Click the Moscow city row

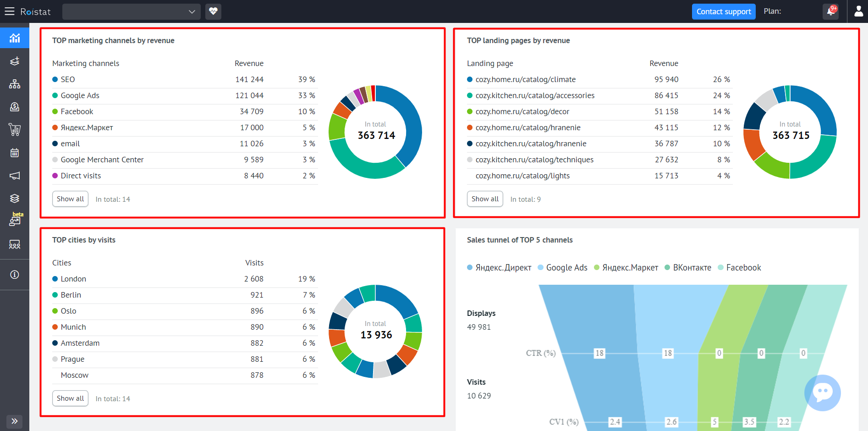click(185, 375)
